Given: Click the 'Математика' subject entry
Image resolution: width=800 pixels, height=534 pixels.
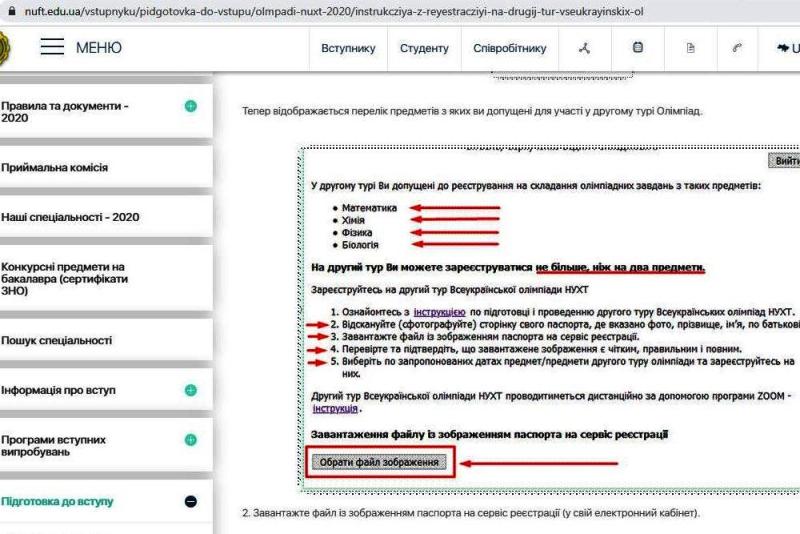Looking at the screenshot, I should (x=369, y=208).
